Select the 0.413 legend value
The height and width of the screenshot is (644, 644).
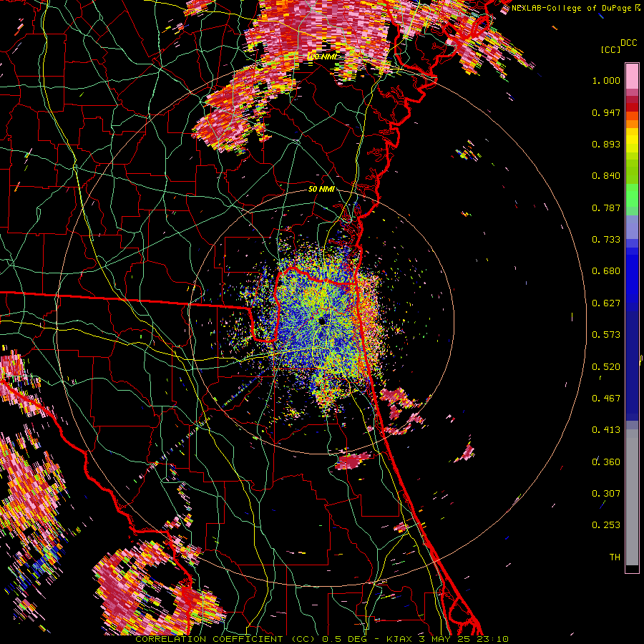pos(606,430)
